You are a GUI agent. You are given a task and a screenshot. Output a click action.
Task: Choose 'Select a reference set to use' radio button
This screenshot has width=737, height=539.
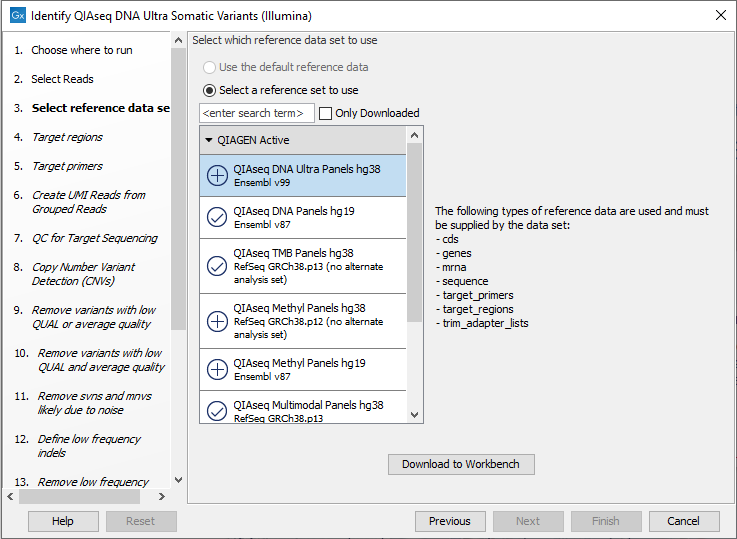point(209,90)
